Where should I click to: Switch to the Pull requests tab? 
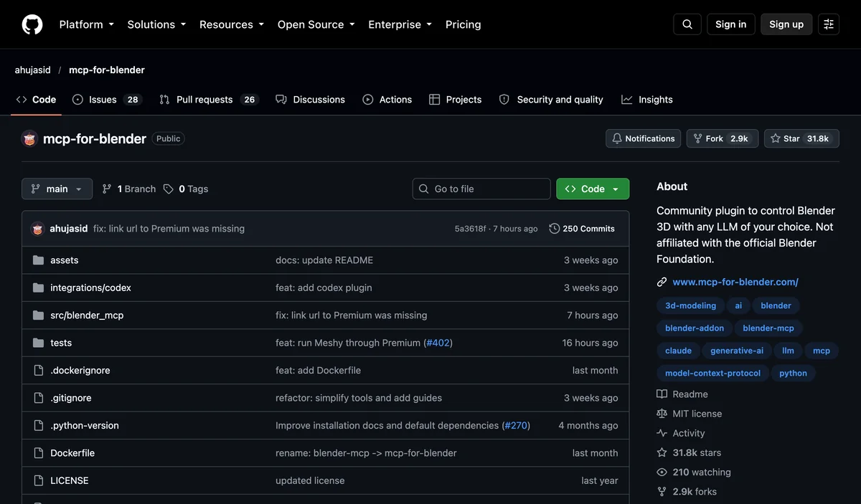click(x=208, y=100)
